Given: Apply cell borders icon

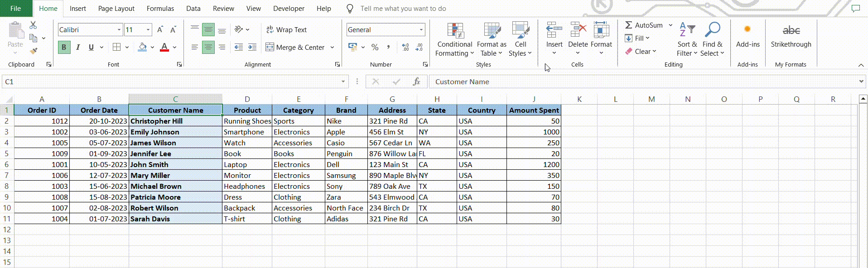Looking at the screenshot, I should click(117, 47).
